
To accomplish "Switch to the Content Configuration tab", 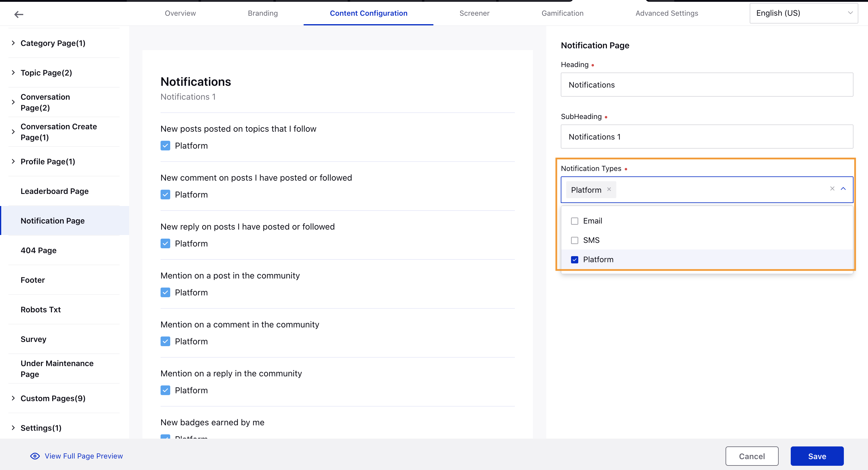I will point(369,13).
